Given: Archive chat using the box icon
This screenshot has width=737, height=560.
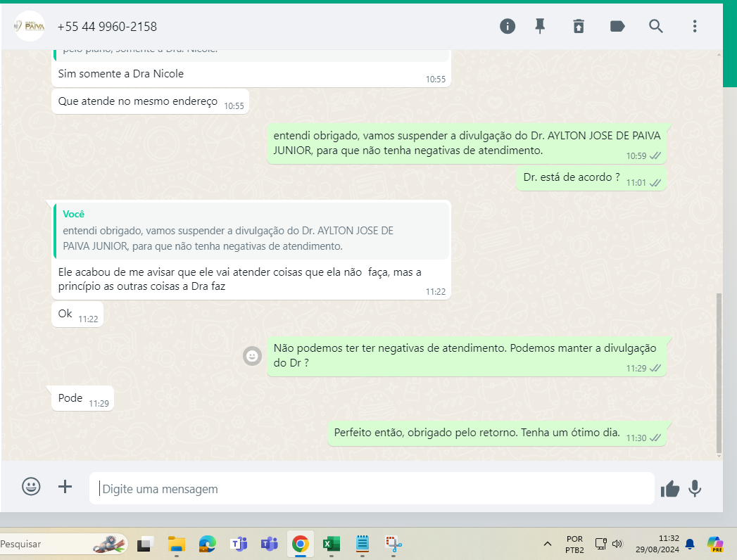Looking at the screenshot, I should coord(579,26).
